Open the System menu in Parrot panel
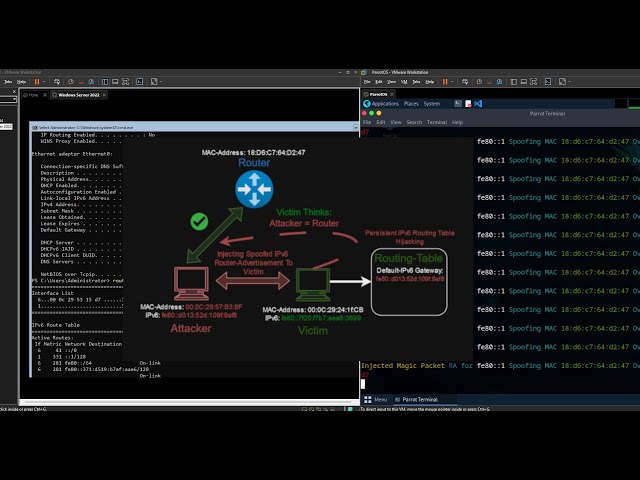This screenshot has width=640, height=480. pyautogui.click(x=431, y=104)
